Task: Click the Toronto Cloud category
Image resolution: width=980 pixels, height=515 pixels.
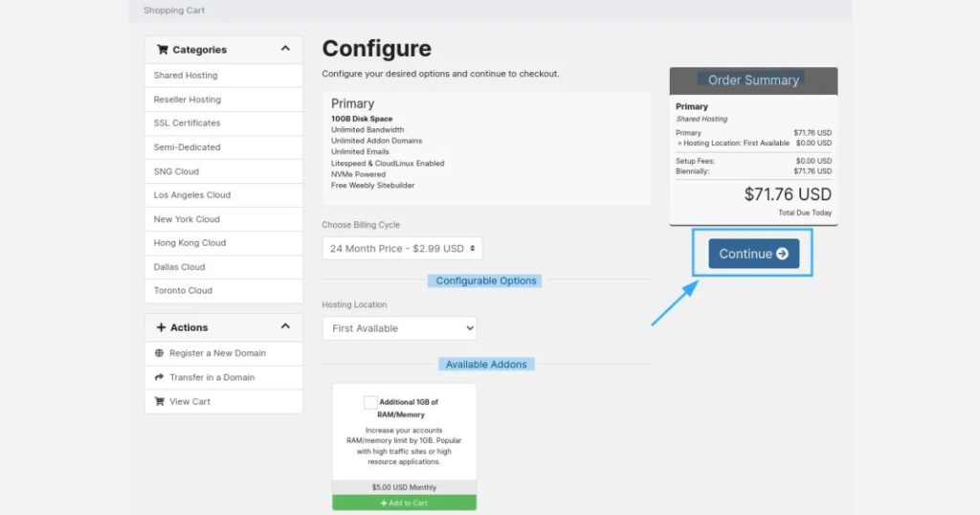Action: pyautogui.click(x=183, y=291)
